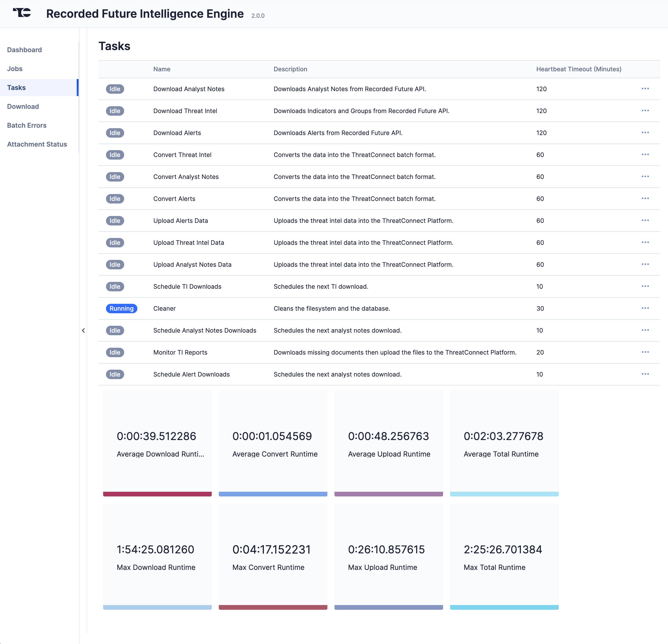Open actions menu for Convert Threat Intel
Screen dimensions: 668x644
pyautogui.click(x=645, y=155)
